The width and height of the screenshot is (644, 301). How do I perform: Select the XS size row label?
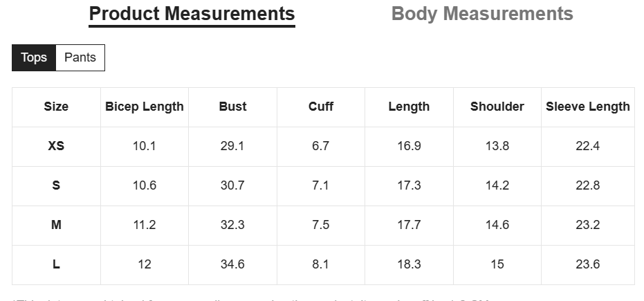[56, 146]
